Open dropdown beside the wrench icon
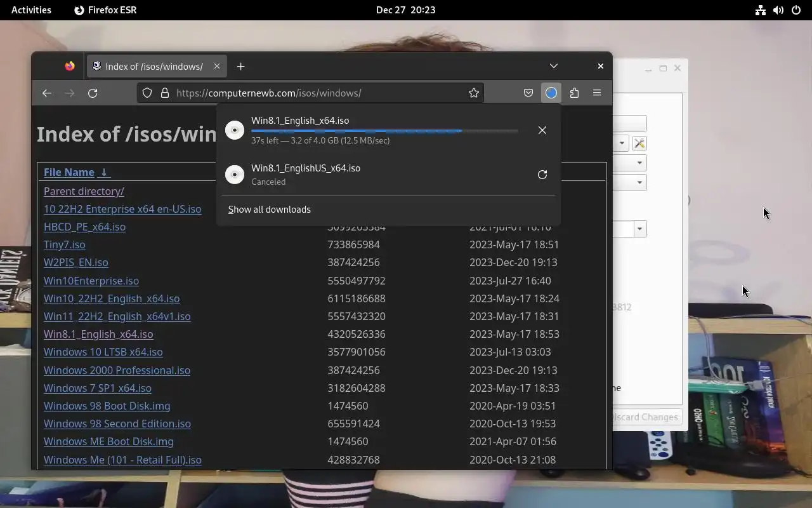Viewport: 812px width, 508px height. point(622,143)
